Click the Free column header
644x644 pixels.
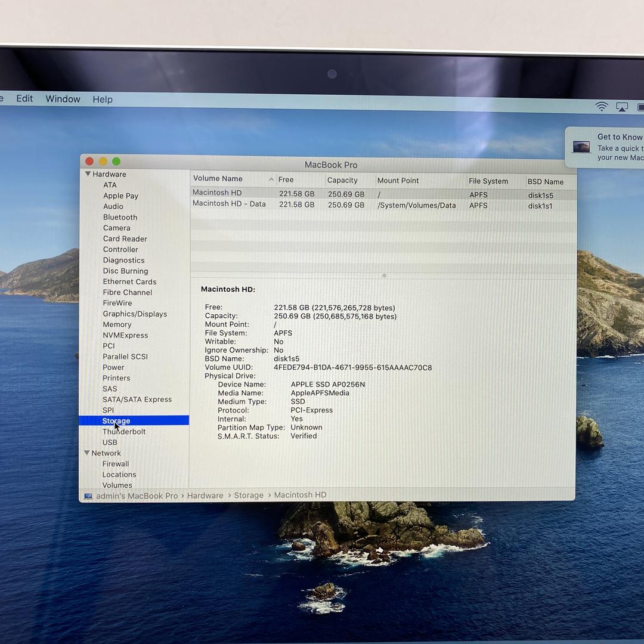pos(286,179)
